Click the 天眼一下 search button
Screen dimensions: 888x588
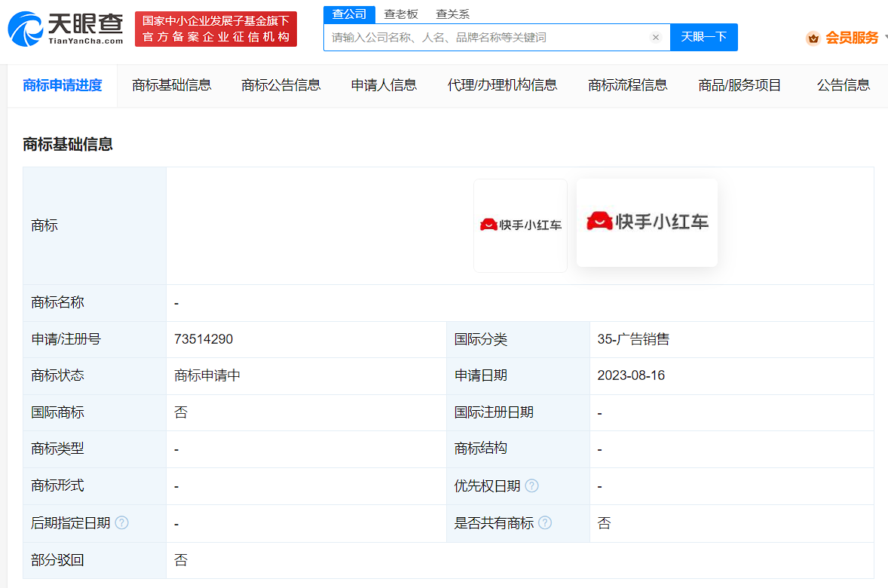tap(704, 37)
